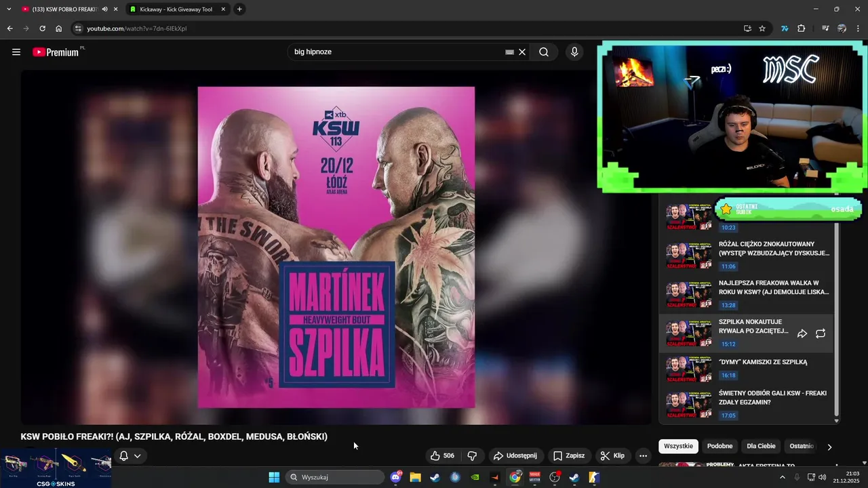This screenshot has height=488, width=868.
Task: Click the chapters panel vertical scrollbar
Action: pyautogui.click(x=836, y=319)
